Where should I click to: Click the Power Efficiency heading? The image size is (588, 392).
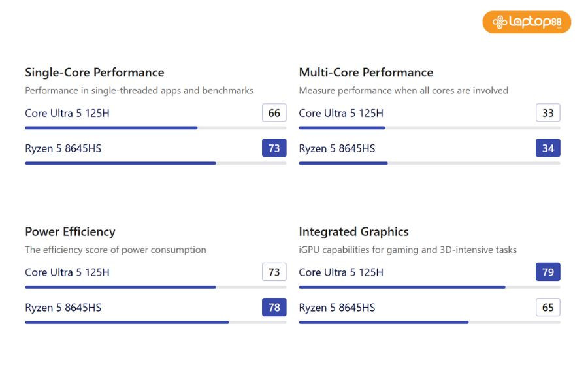coord(70,232)
